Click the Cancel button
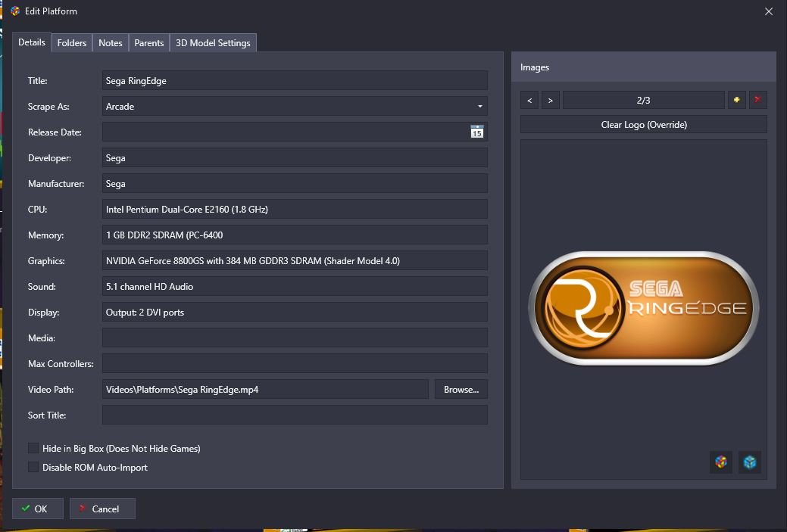Viewport: 787px width, 532px height. tap(102, 509)
